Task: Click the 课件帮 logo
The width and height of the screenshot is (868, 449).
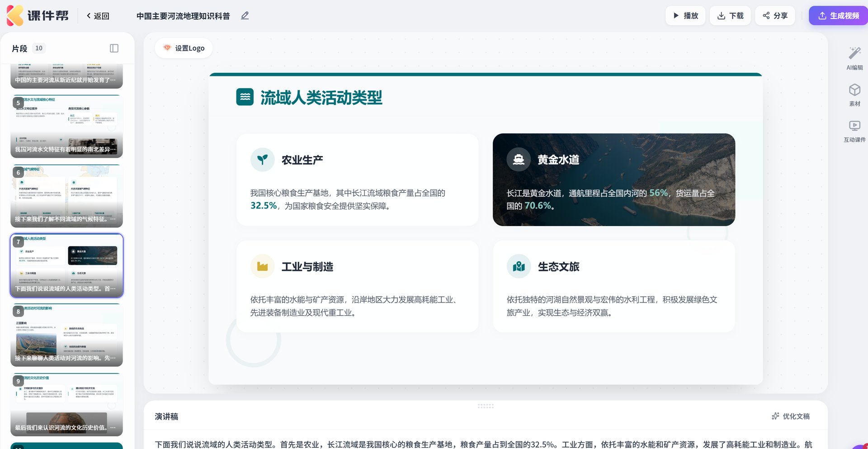Action: (38, 15)
